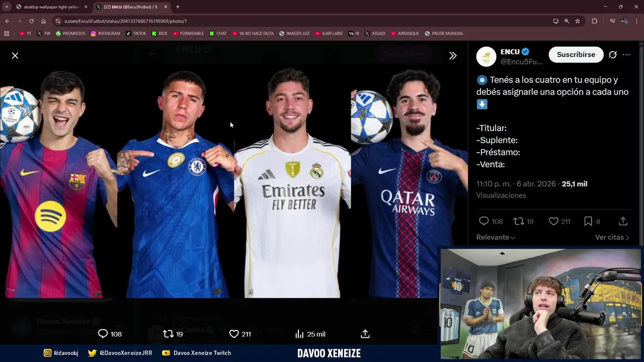Screen dimensions: 644x362
Task: Open the three-dot more options menu
Action: [x=626, y=55]
